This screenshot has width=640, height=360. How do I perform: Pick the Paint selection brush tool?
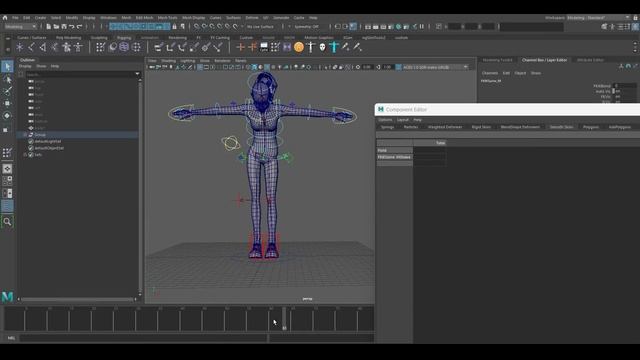pos(7,91)
